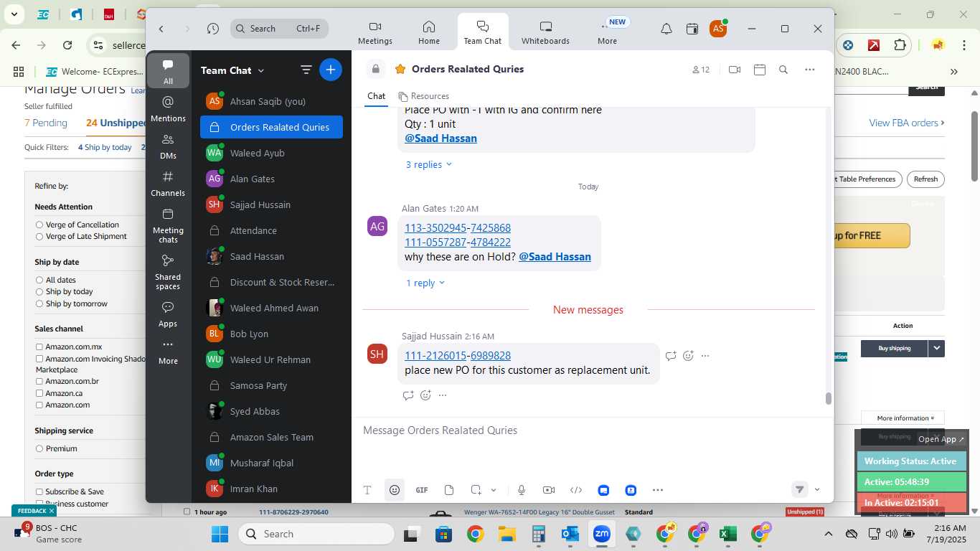Image resolution: width=980 pixels, height=551 pixels.
Task: Open Windows Start button
Action: [x=220, y=534]
